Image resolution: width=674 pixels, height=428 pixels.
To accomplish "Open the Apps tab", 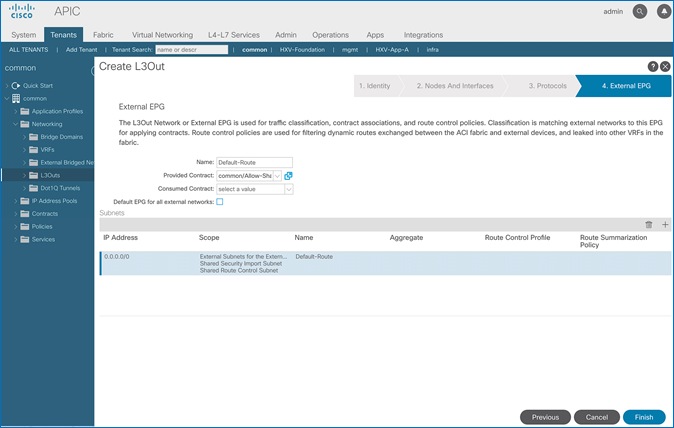I will click(375, 35).
